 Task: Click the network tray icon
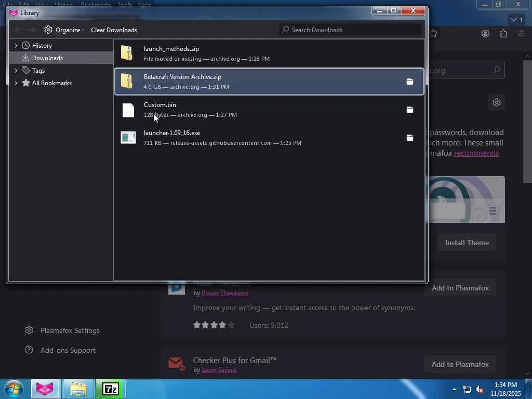pyautogui.click(x=467, y=390)
